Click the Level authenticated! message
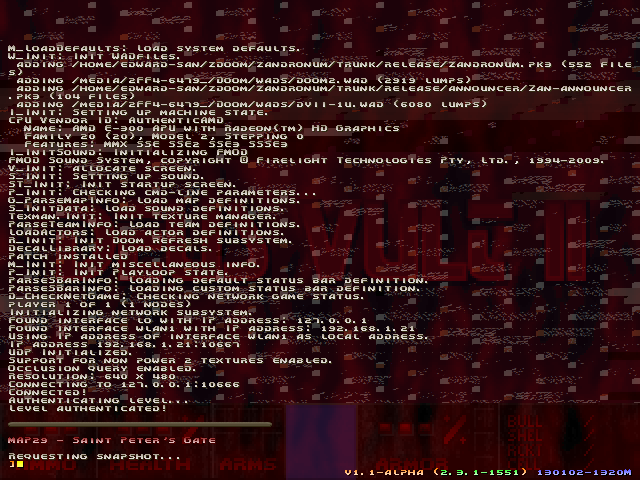 [x=88, y=408]
